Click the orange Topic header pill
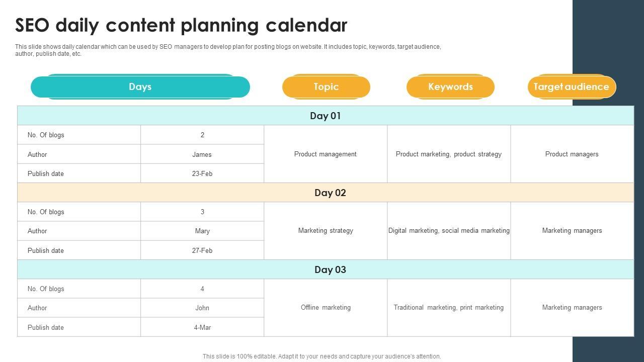 tap(326, 87)
